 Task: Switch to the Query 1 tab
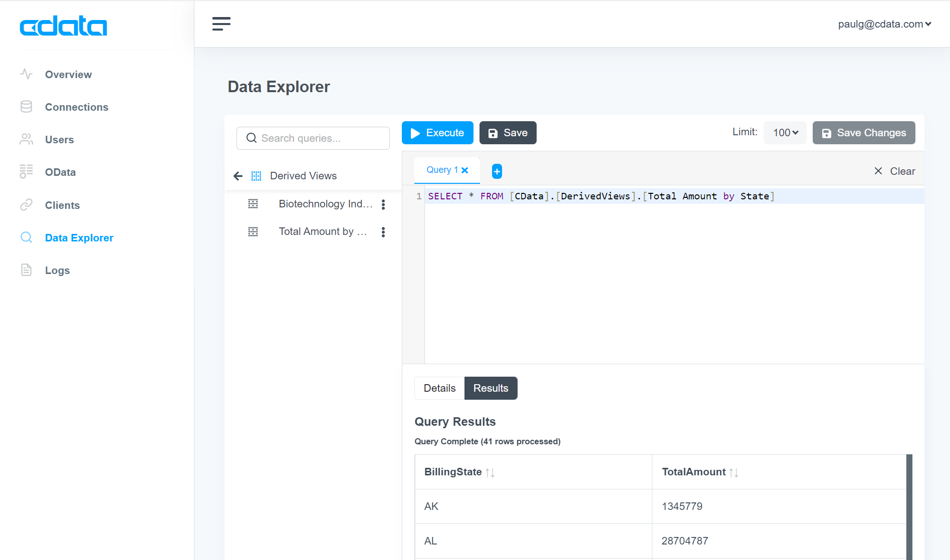[x=442, y=170]
